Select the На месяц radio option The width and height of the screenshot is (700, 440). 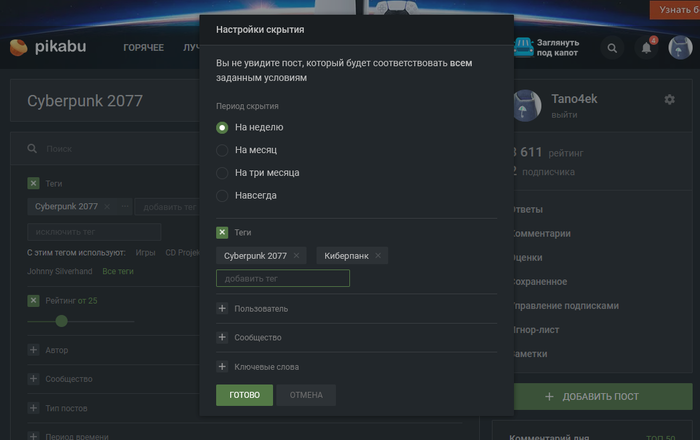pyautogui.click(x=223, y=150)
